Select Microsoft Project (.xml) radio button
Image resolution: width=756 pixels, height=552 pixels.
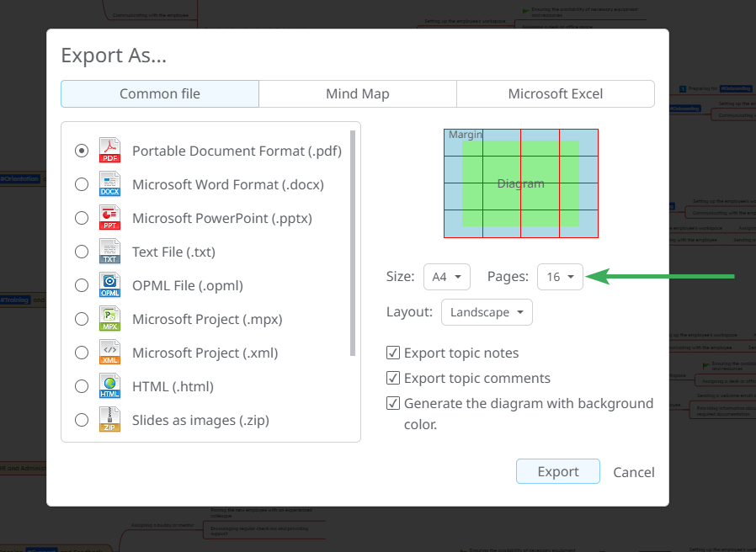tap(82, 353)
